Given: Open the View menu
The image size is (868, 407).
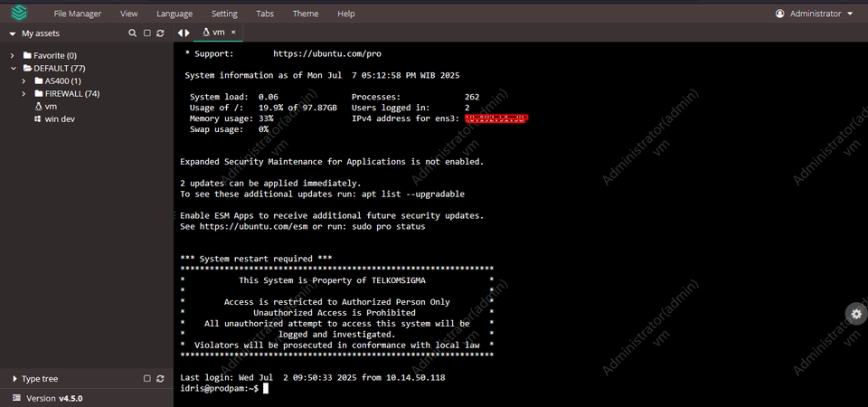Looking at the screenshot, I should (x=129, y=14).
